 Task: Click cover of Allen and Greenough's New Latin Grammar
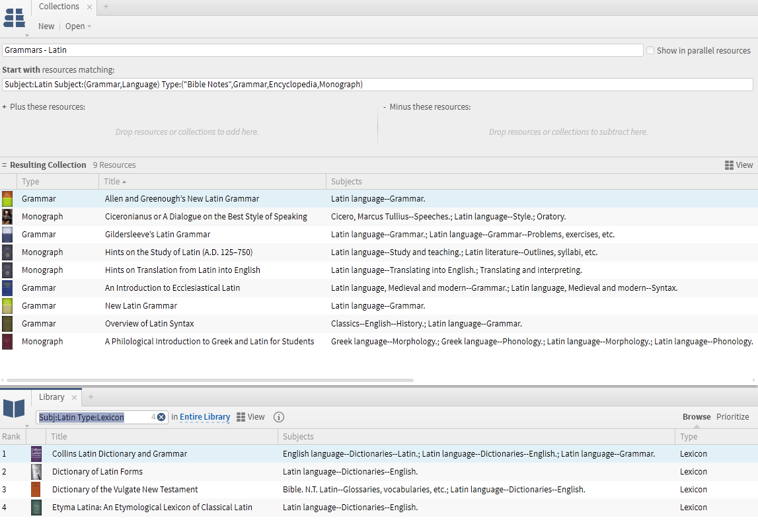pyautogui.click(x=7, y=199)
